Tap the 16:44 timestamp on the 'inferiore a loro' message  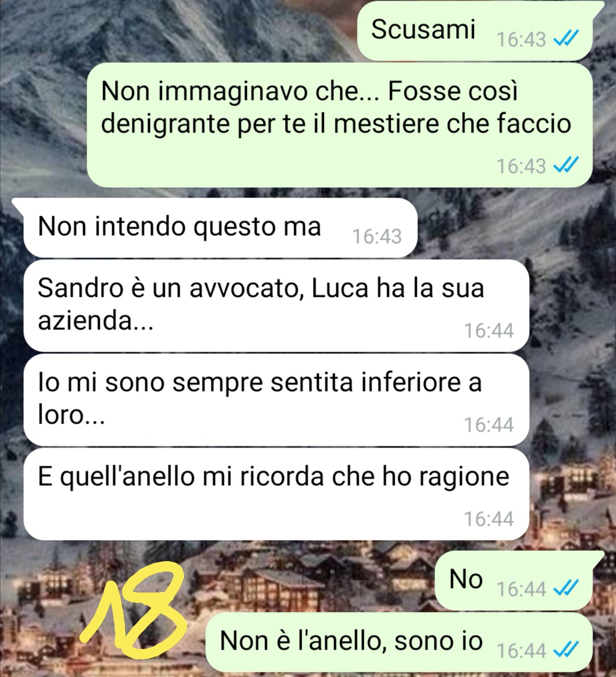coord(489,425)
